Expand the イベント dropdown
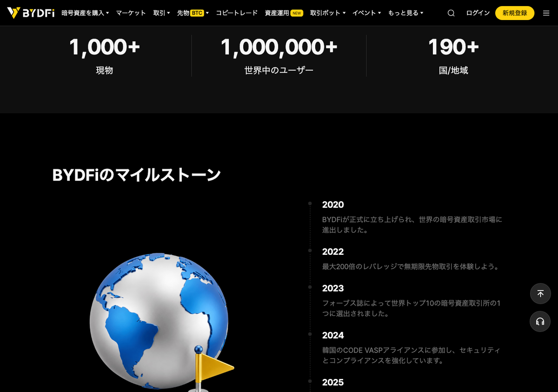Screen dimensions: 558x392 tap(366, 13)
